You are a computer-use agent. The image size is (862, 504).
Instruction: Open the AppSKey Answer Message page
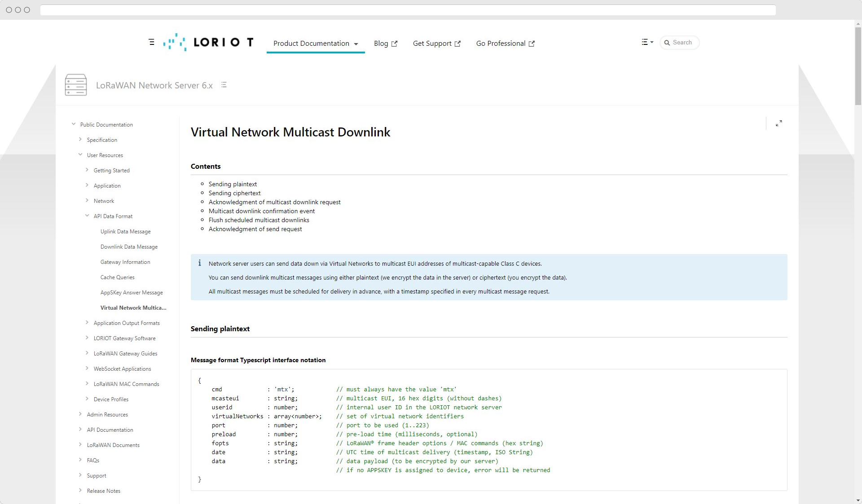(132, 293)
